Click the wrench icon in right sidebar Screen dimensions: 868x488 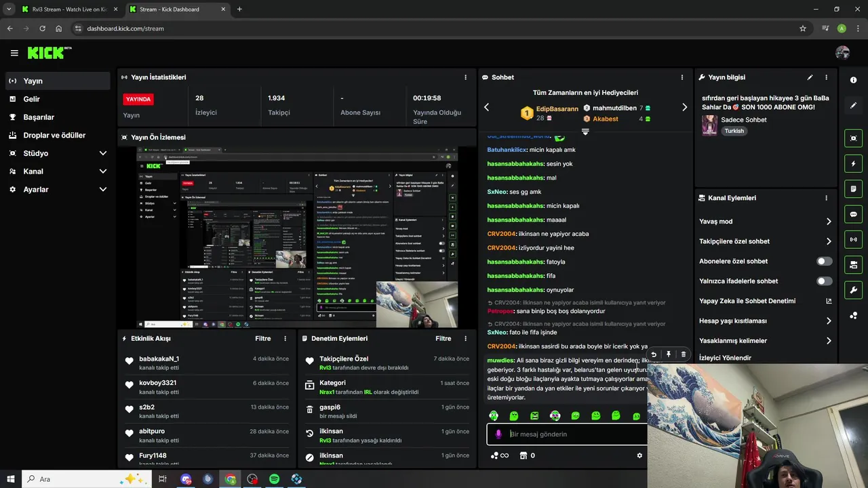[853, 290]
